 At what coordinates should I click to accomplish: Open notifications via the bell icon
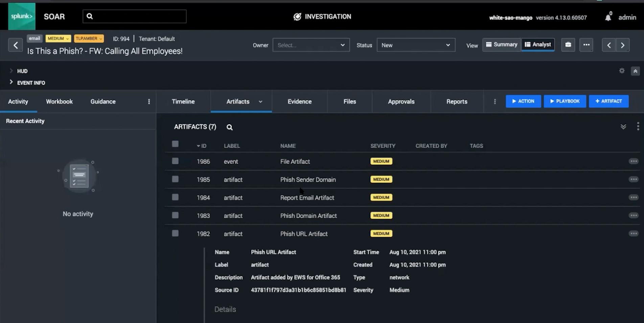(607, 18)
